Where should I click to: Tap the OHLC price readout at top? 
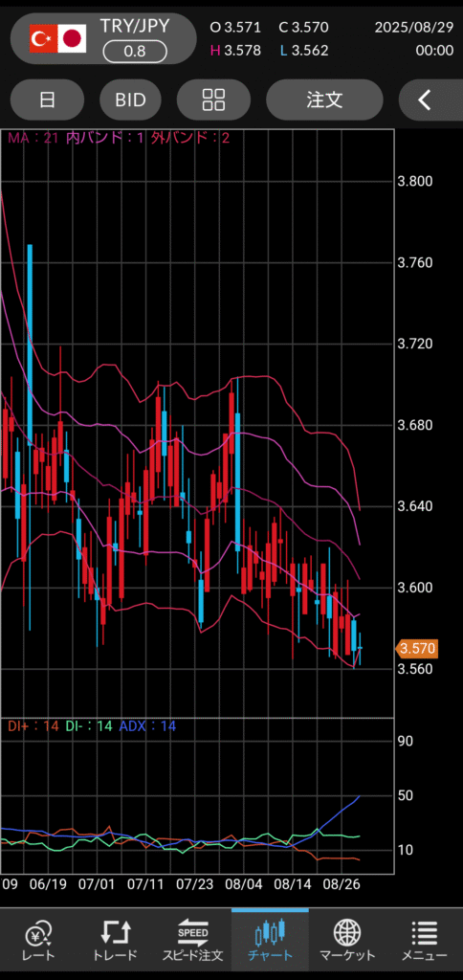(x=270, y=38)
